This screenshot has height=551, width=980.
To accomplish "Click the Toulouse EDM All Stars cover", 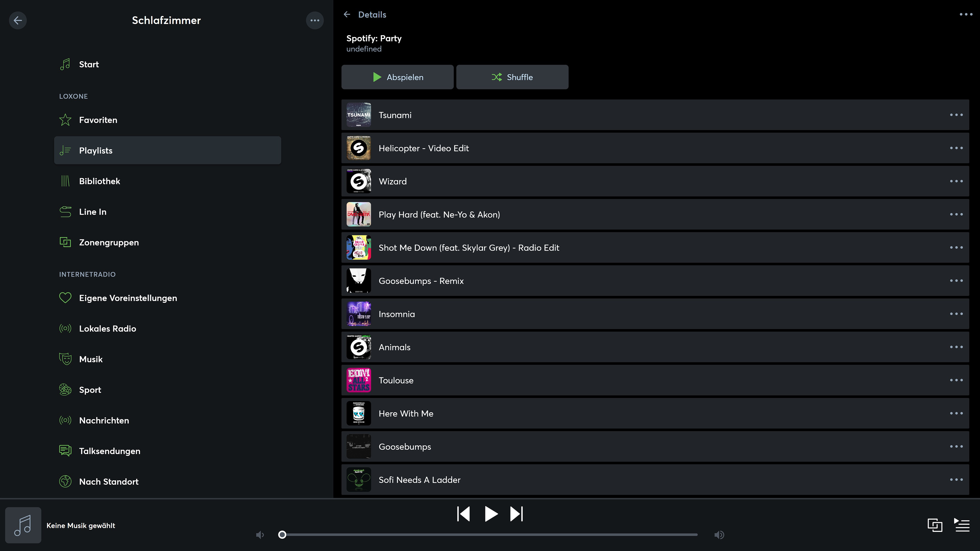I will point(358,380).
